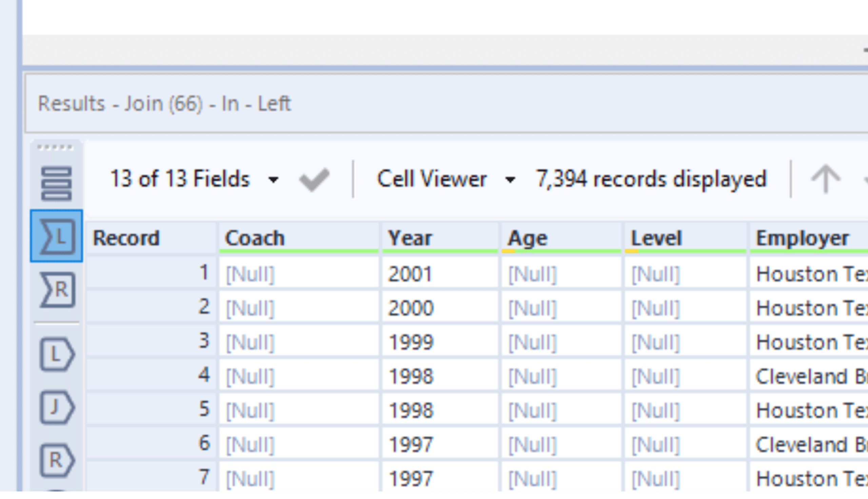
Task: Click the up arrow navigation icon
Action: click(825, 179)
